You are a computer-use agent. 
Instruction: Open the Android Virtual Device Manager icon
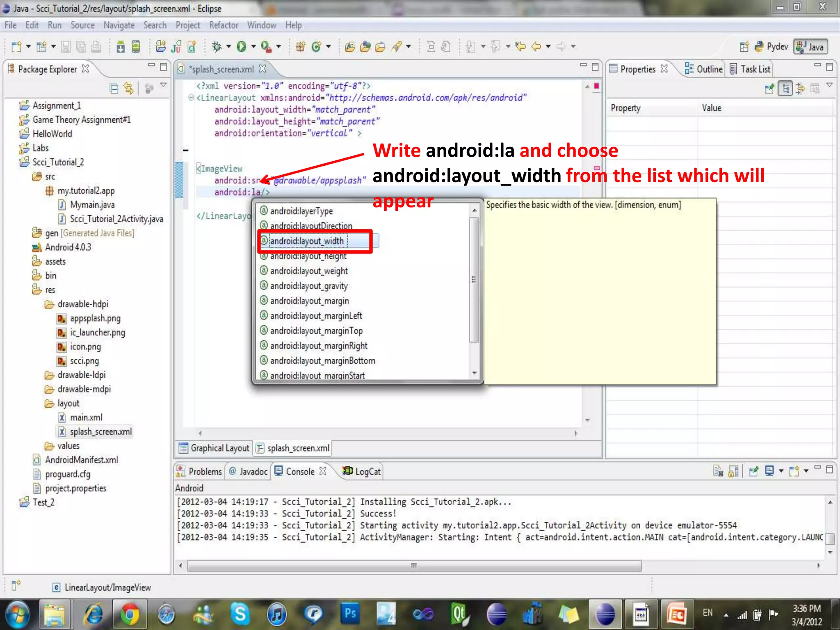click(x=136, y=47)
